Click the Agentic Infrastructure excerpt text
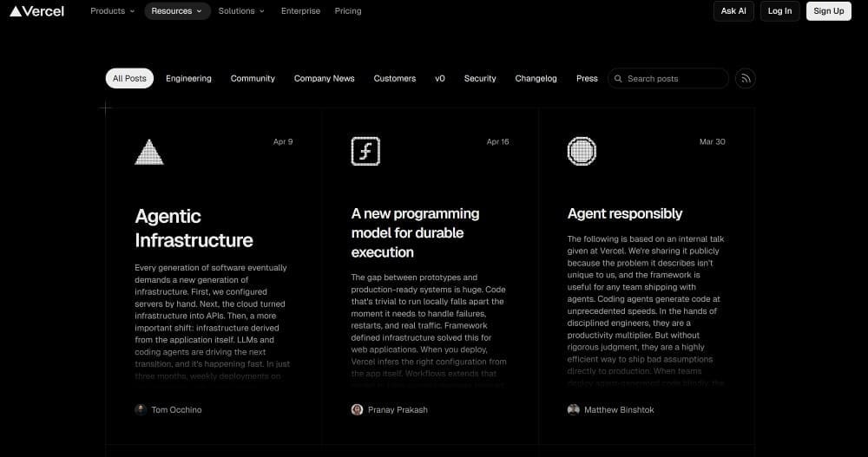Screen dimensions: 868x457 212,322
